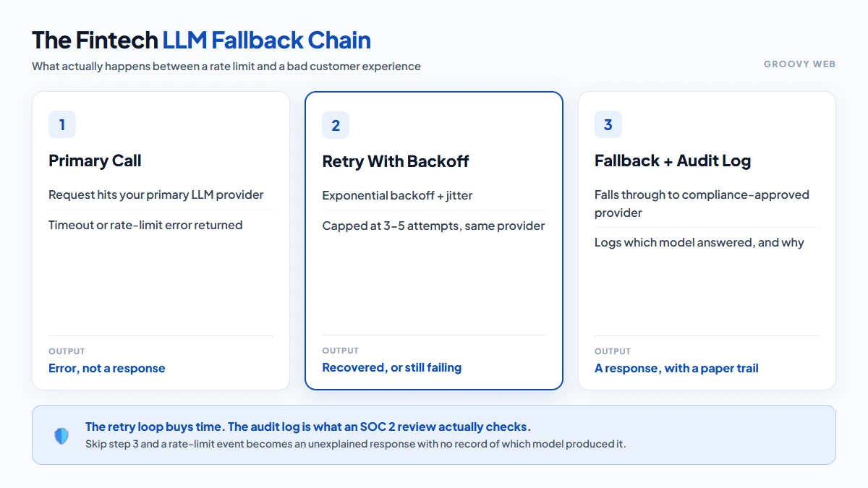Click 'Error, not a response' output text
868x488 pixels.
(107, 368)
